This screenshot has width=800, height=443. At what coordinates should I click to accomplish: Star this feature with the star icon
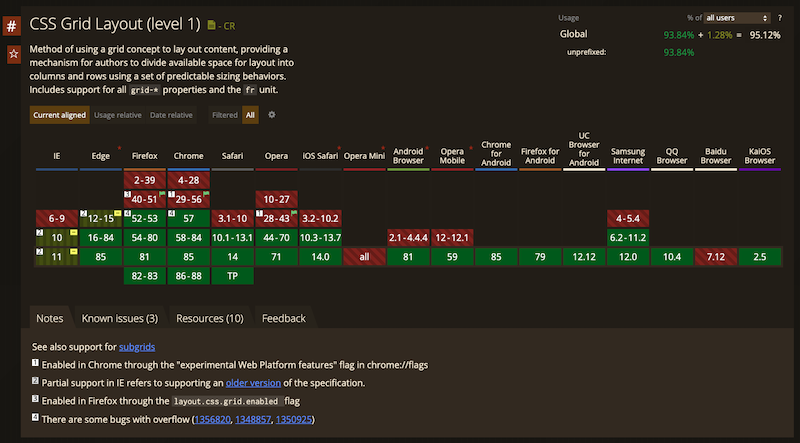(x=14, y=54)
